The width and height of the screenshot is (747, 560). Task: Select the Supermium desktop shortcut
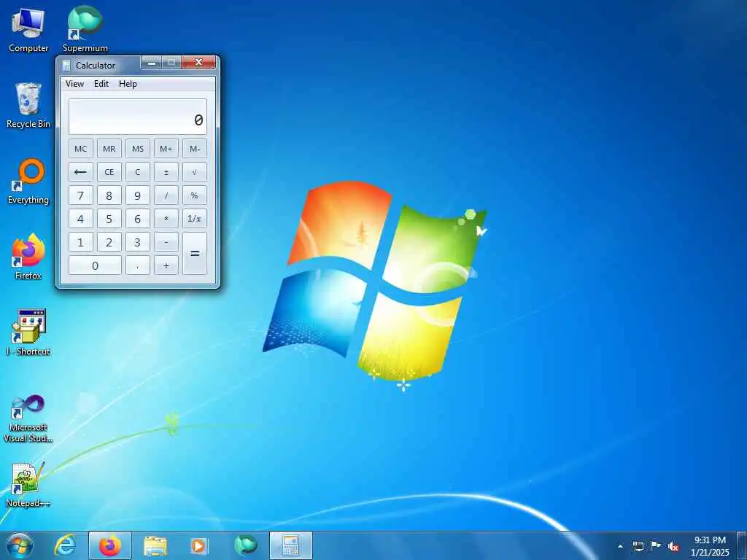85,29
